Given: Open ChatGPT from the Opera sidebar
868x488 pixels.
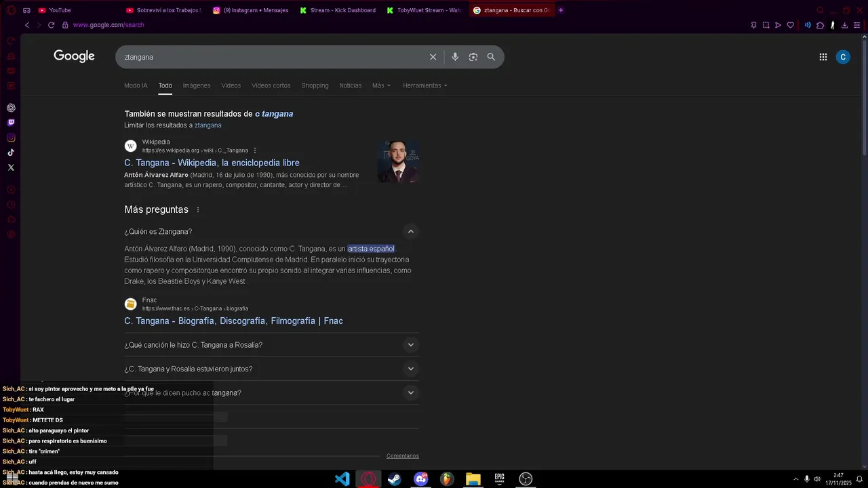Looking at the screenshot, I should point(11,108).
